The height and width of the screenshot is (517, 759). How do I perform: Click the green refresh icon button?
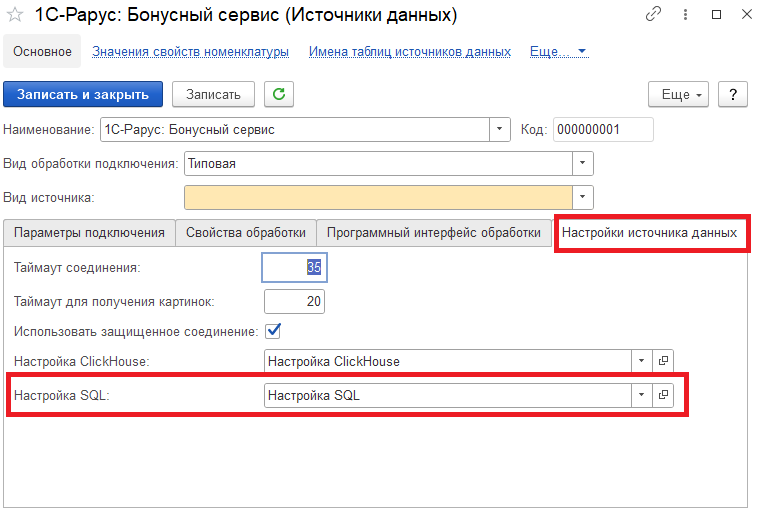point(279,94)
